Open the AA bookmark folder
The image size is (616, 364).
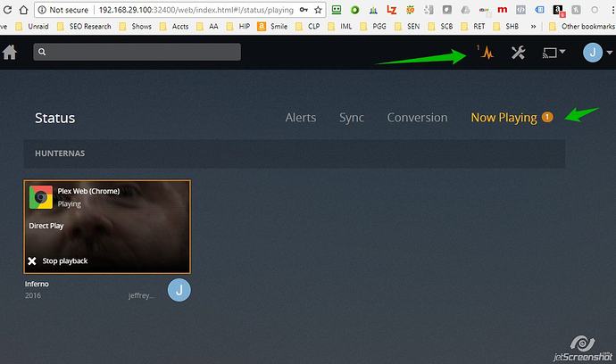(207, 26)
